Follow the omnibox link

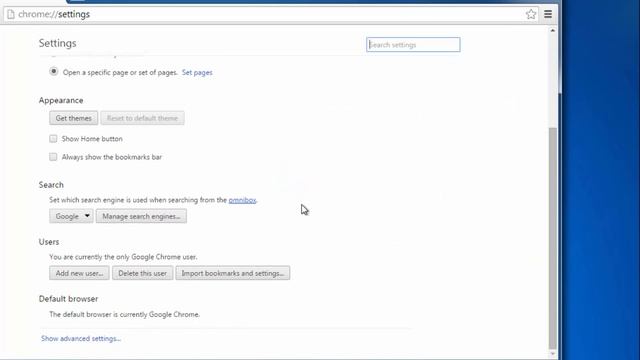[242, 200]
